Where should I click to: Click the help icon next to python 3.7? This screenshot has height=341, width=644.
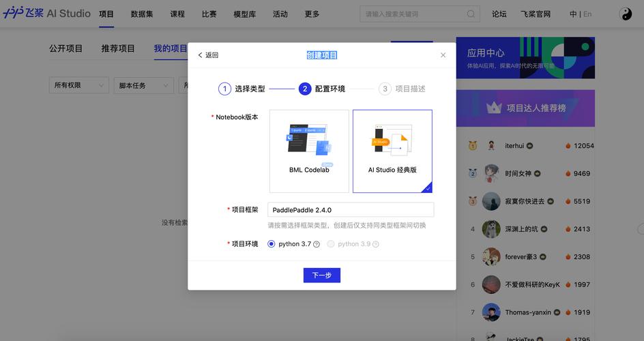tap(317, 244)
